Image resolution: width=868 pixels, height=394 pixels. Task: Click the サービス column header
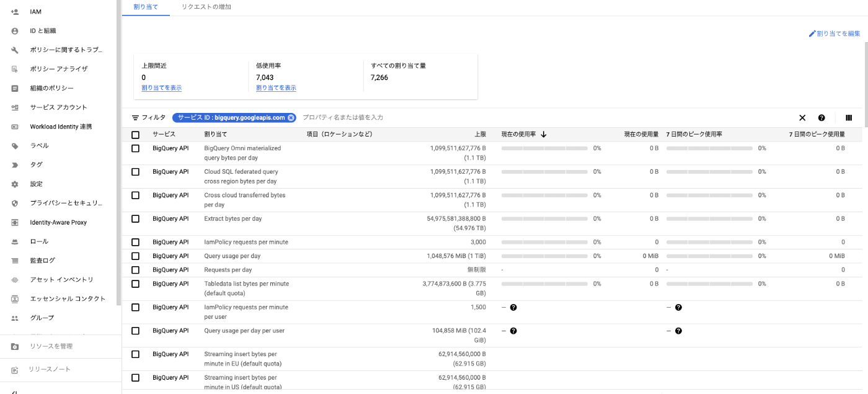click(x=164, y=134)
